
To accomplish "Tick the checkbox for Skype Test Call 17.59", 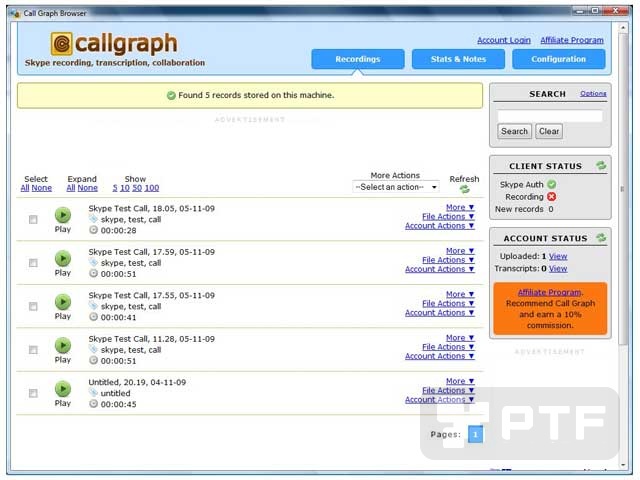I will click(x=33, y=263).
